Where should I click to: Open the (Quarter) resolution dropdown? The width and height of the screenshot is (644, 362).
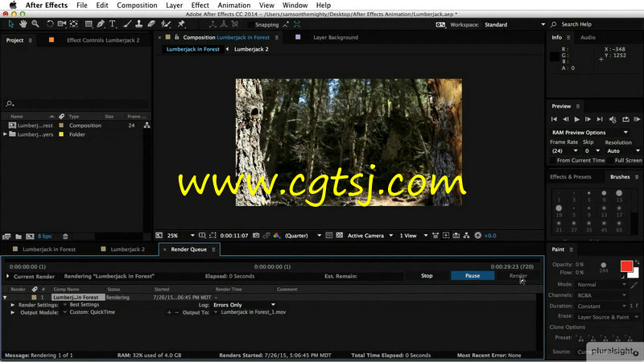click(303, 236)
